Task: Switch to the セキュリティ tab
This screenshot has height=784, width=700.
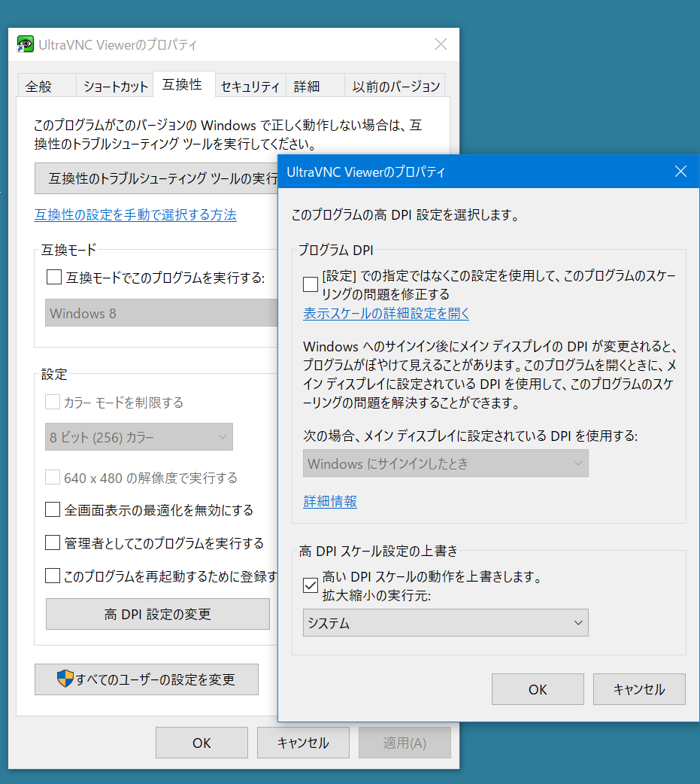Action: [x=250, y=87]
